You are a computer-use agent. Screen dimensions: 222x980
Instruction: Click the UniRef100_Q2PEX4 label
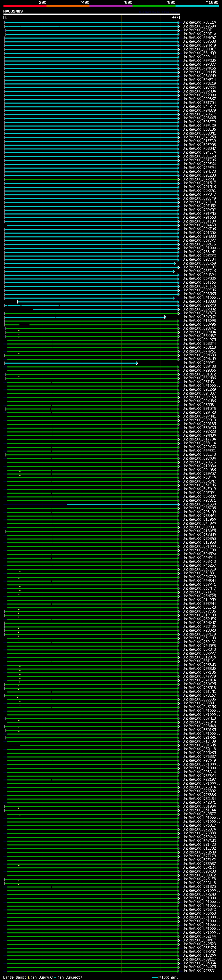click(199, 164)
